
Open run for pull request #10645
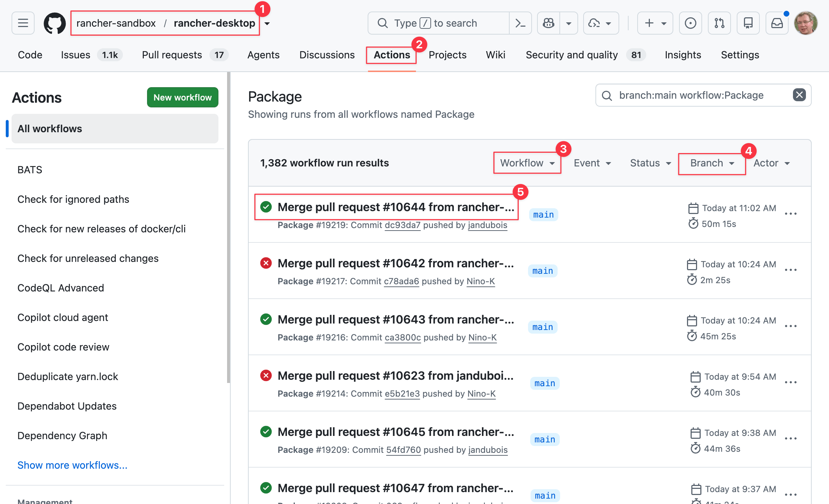396,432
